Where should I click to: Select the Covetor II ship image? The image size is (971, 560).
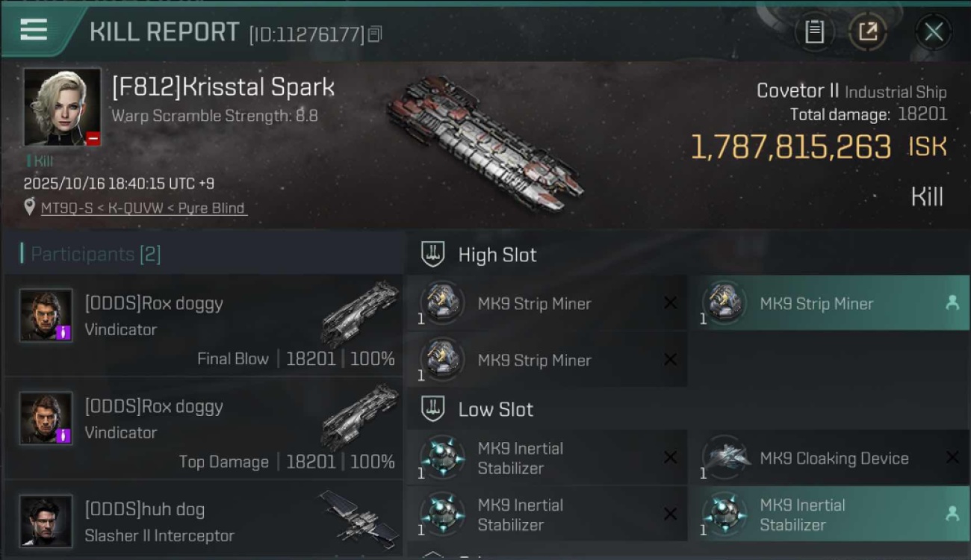[485, 142]
